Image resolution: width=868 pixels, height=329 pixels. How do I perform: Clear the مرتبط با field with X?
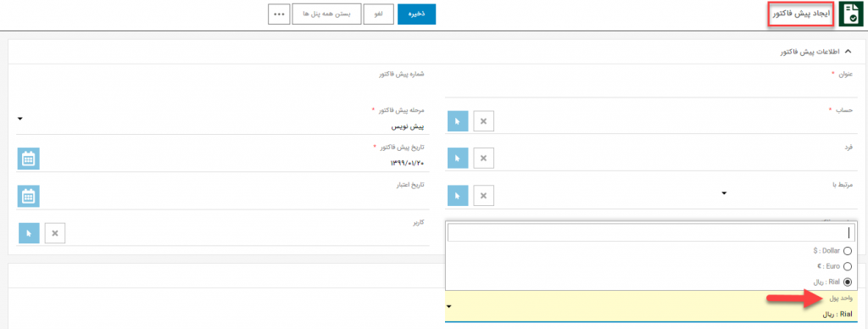click(x=483, y=196)
